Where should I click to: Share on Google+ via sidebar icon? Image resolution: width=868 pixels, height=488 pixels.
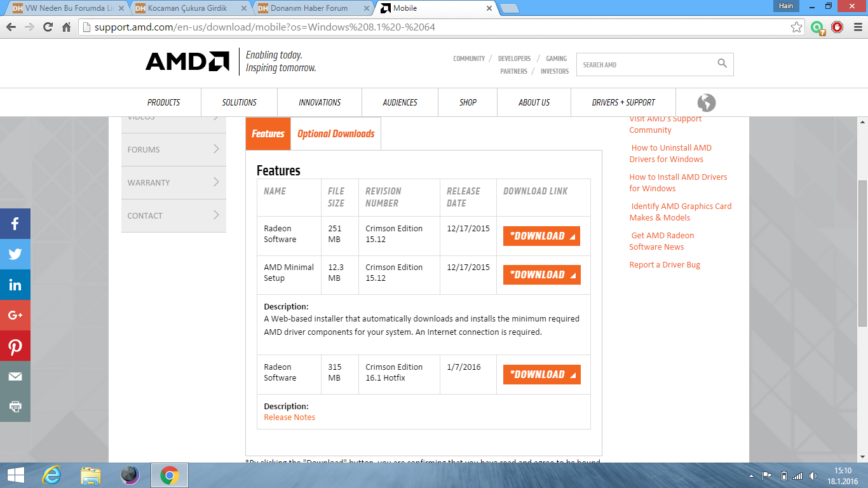(15, 315)
